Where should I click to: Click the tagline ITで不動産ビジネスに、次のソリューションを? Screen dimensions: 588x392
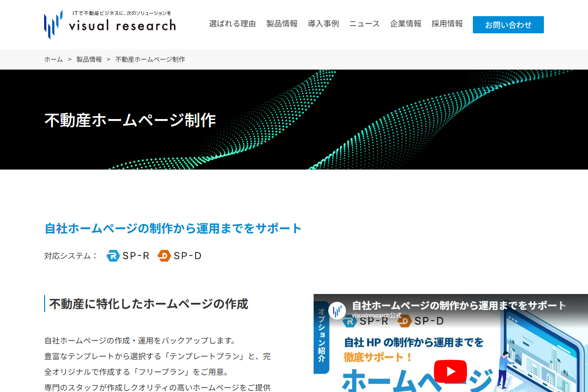122,13
